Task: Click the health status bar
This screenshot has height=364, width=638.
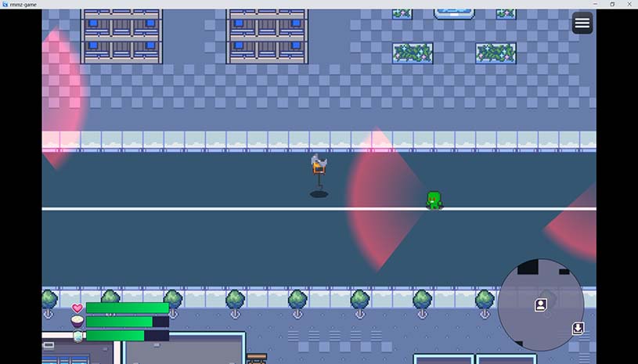Action: click(x=127, y=308)
